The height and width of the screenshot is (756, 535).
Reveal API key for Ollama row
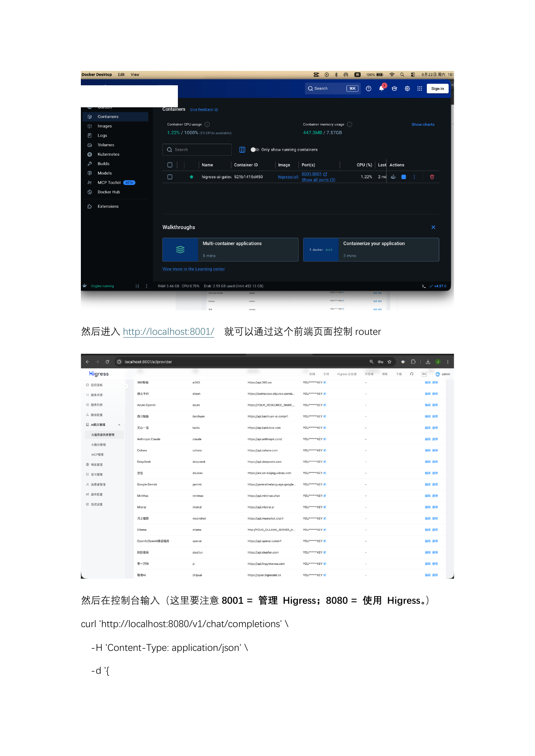[x=325, y=530]
